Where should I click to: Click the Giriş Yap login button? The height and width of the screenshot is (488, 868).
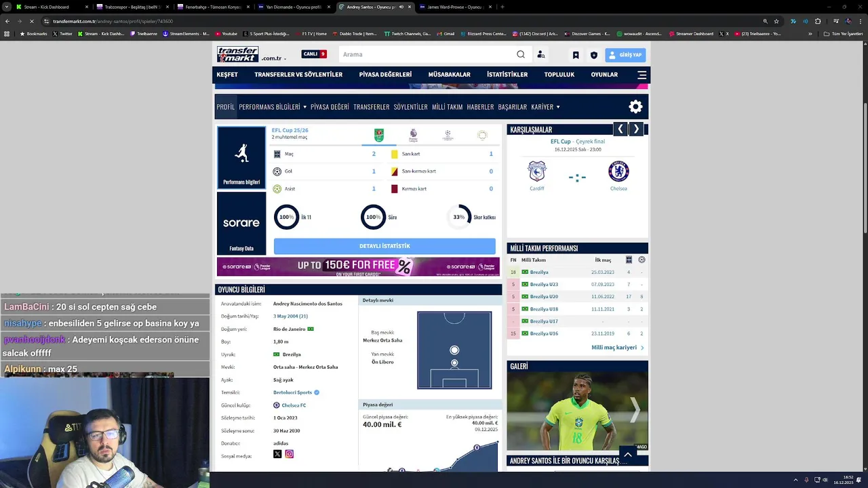click(625, 55)
